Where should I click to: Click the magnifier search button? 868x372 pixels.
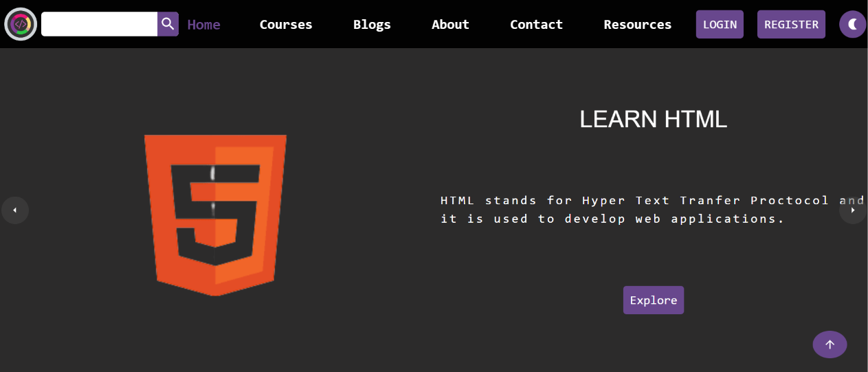(x=168, y=24)
